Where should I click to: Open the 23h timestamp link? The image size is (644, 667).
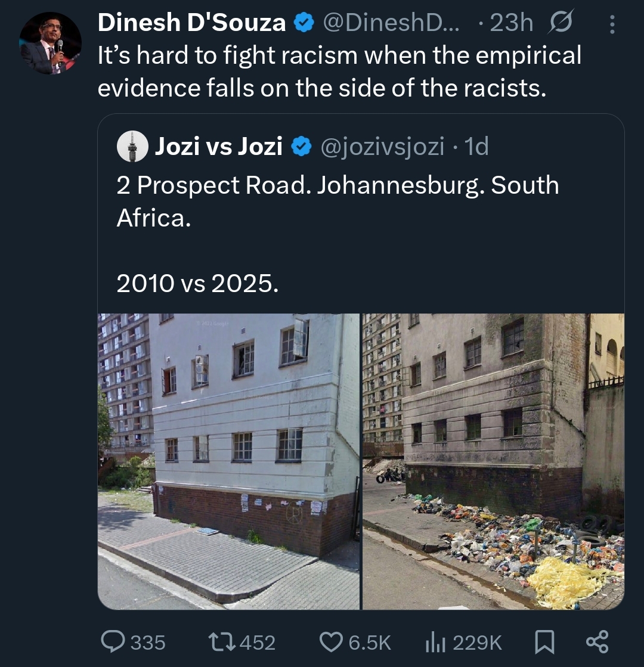point(511,23)
